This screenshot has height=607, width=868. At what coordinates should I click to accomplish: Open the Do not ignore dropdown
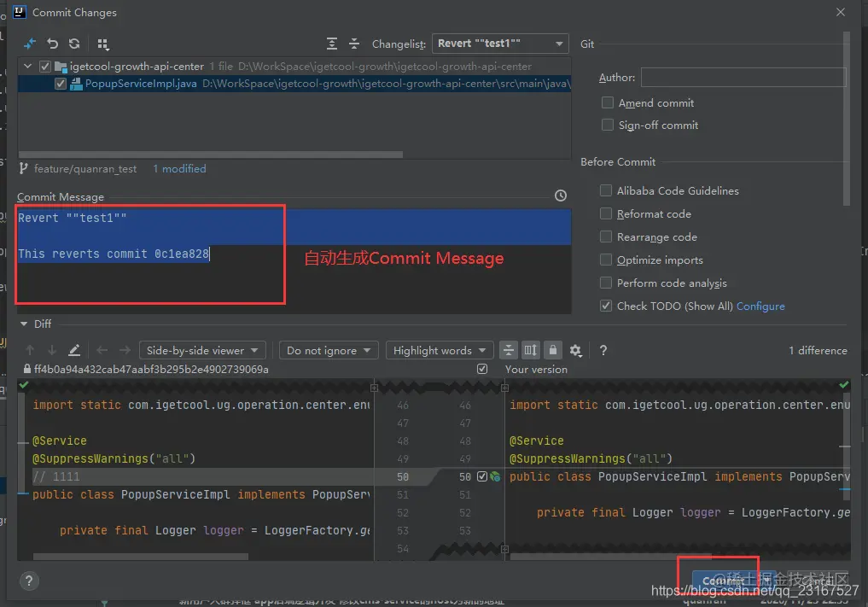329,350
